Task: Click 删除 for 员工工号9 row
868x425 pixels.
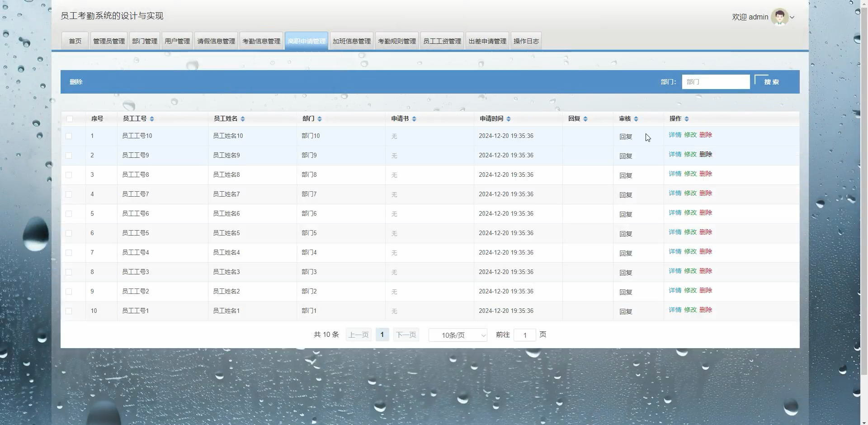Action: point(706,154)
